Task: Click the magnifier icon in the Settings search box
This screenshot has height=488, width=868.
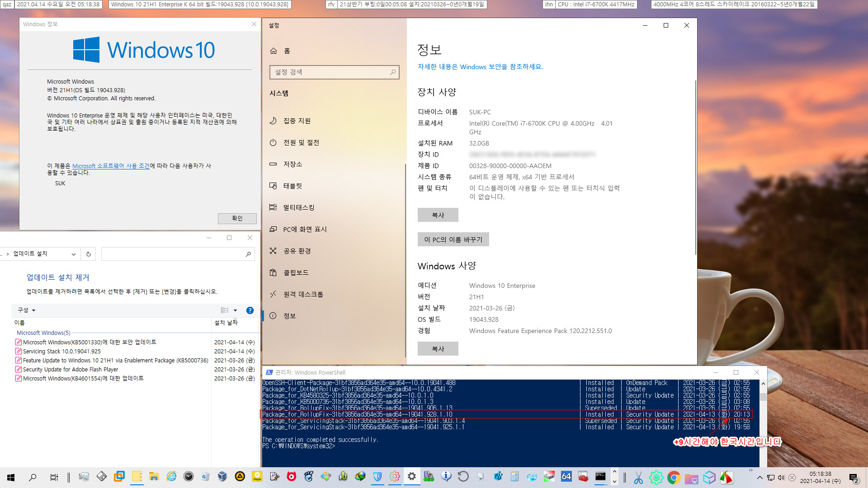Action: pos(393,72)
